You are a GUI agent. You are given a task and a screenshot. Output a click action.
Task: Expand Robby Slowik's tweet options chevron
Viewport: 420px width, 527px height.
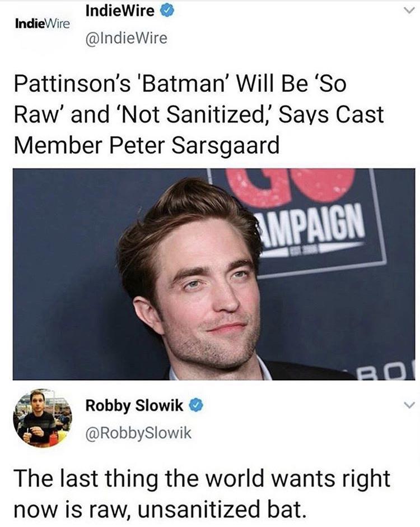[408, 405]
